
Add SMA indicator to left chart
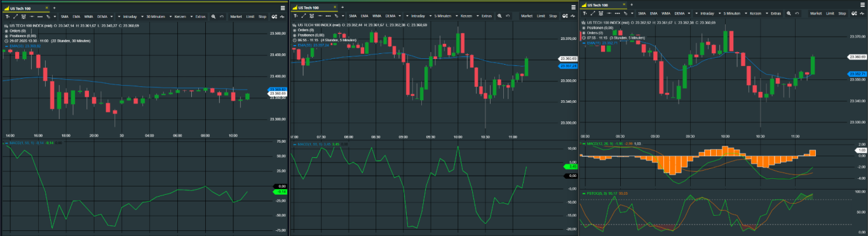click(x=64, y=16)
